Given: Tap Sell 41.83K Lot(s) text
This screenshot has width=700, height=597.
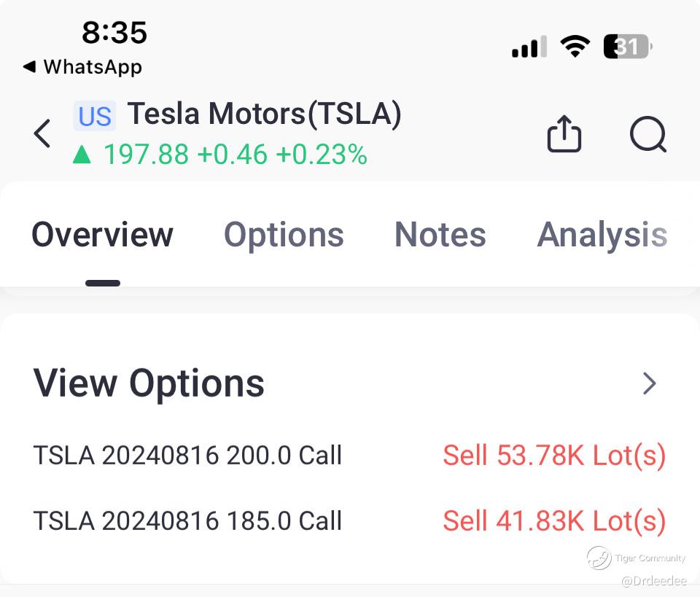Looking at the screenshot, I should (554, 521).
